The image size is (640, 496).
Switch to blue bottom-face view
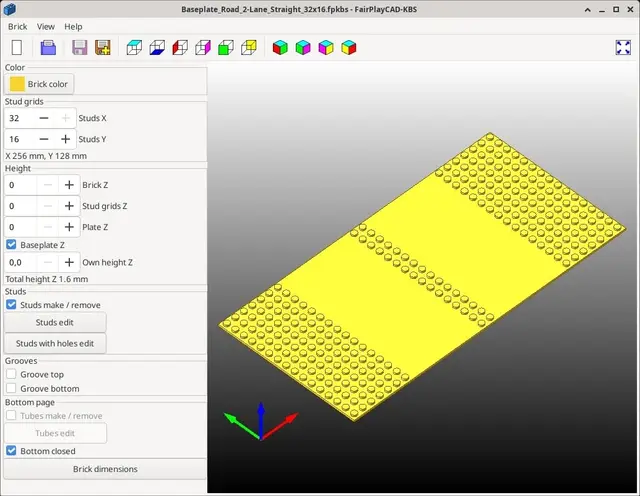pos(157,47)
